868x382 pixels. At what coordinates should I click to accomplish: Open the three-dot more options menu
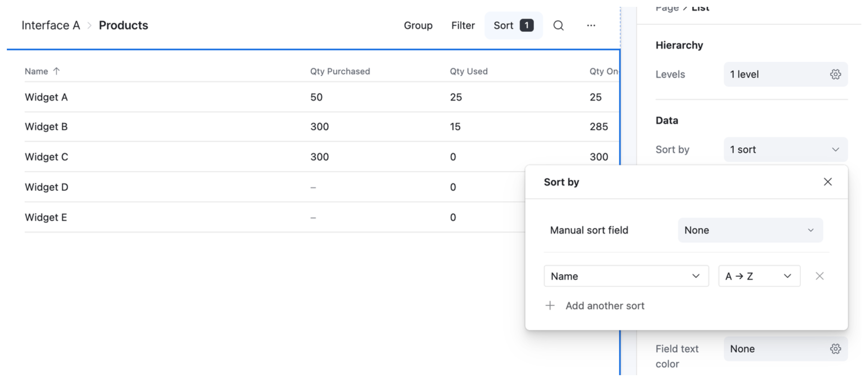pyautogui.click(x=591, y=26)
